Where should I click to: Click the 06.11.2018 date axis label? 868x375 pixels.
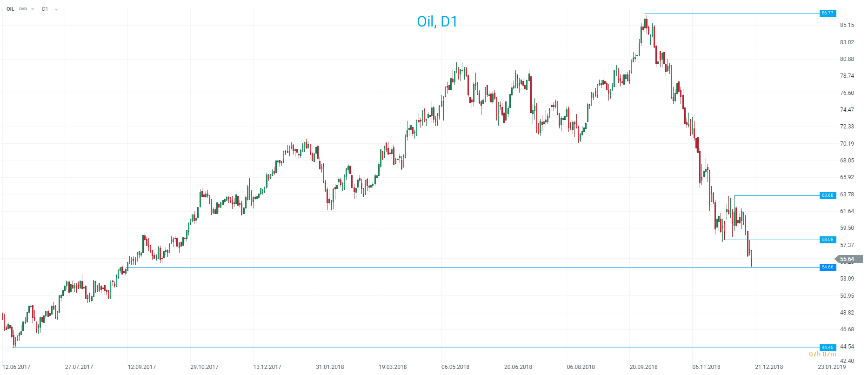click(x=706, y=367)
